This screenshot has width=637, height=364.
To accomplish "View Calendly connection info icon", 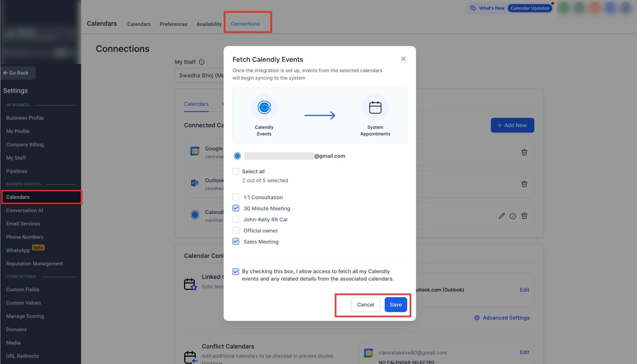I will (513, 216).
